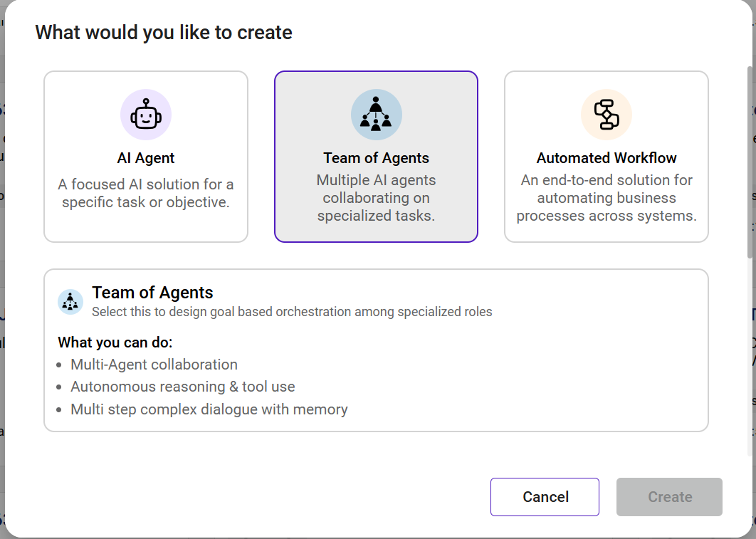Click the "Multi-Agent collaboration" bullet item
756x539 pixels.
(154, 365)
